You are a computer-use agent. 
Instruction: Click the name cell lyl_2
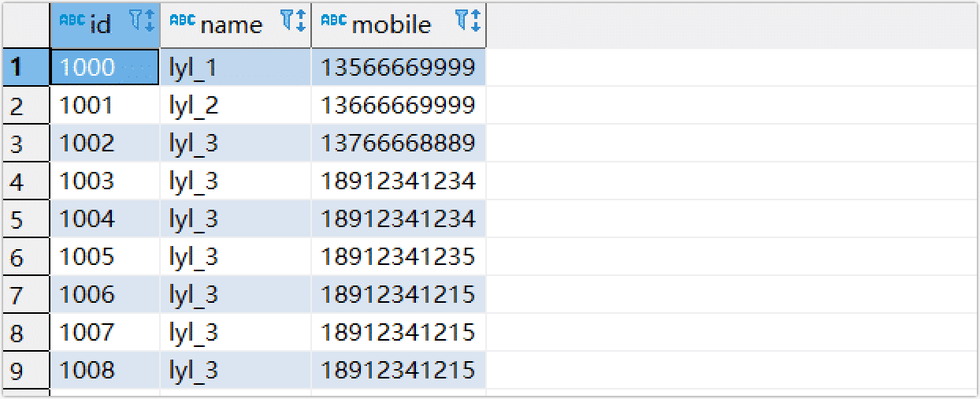pos(192,106)
